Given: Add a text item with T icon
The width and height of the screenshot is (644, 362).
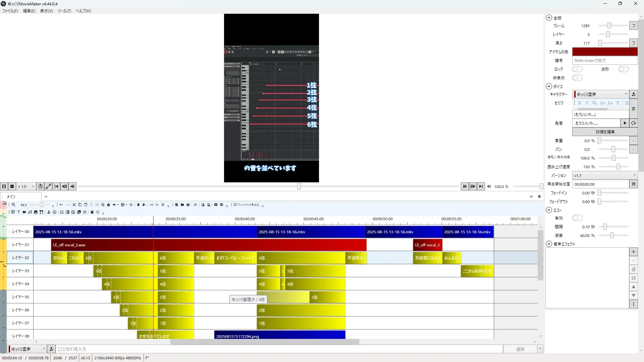Looking at the screenshot, I should 18,212.
